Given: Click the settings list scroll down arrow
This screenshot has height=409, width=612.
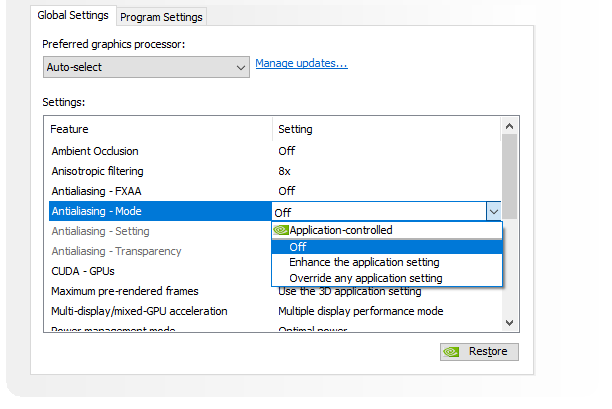Looking at the screenshot, I should (x=509, y=323).
